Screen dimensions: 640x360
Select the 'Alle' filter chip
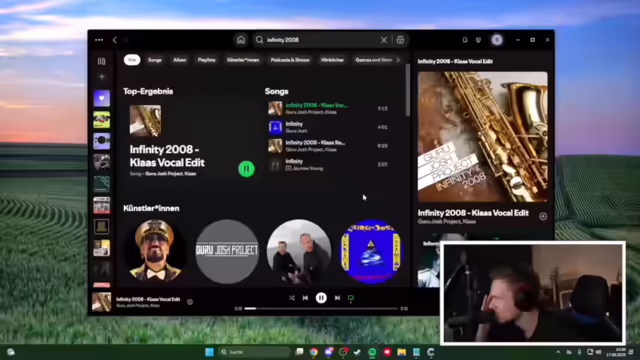[x=132, y=60]
